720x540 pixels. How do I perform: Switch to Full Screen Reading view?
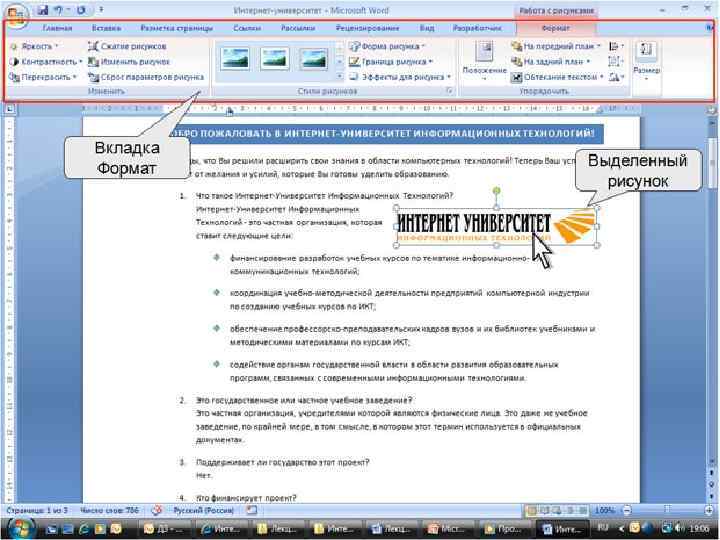(x=546, y=510)
